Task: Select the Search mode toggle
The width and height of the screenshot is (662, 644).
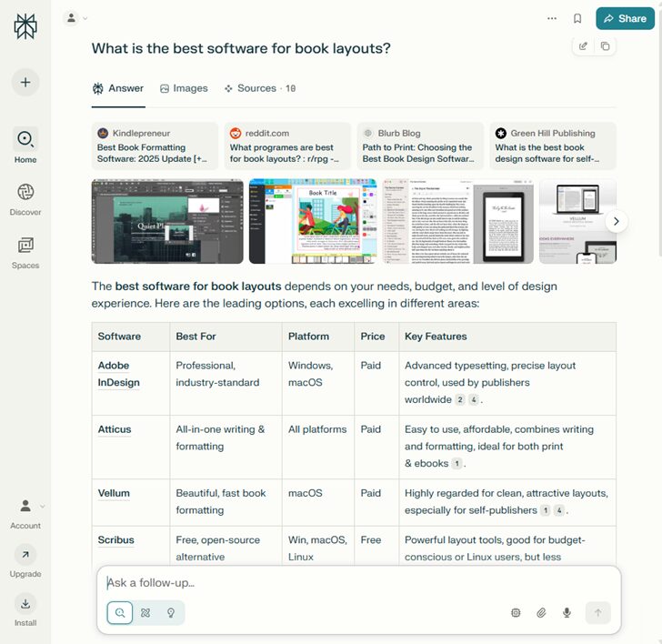Action: (x=120, y=613)
